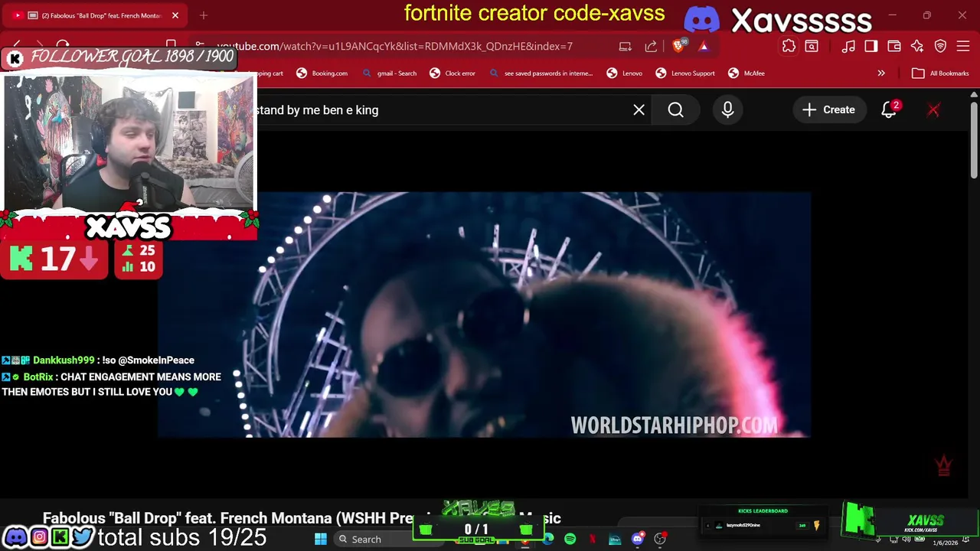The height and width of the screenshot is (551, 980).
Task: Click the YouTube search box text
Action: pyautogui.click(x=318, y=110)
